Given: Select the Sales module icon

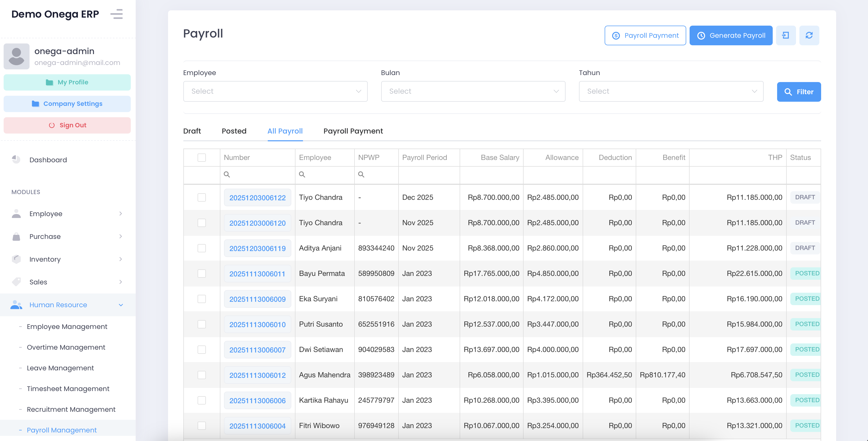Looking at the screenshot, I should (16, 282).
